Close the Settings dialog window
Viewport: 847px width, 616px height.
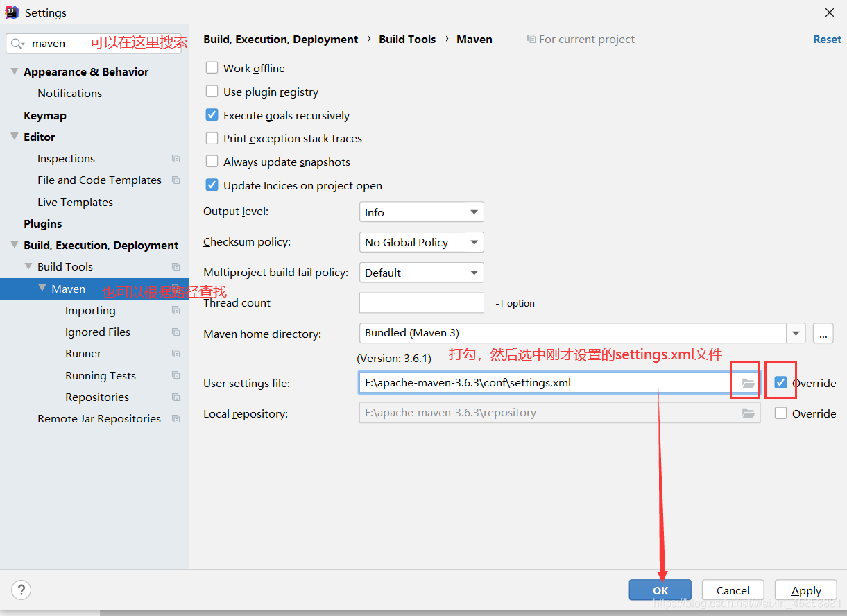click(x=829, y=12)
